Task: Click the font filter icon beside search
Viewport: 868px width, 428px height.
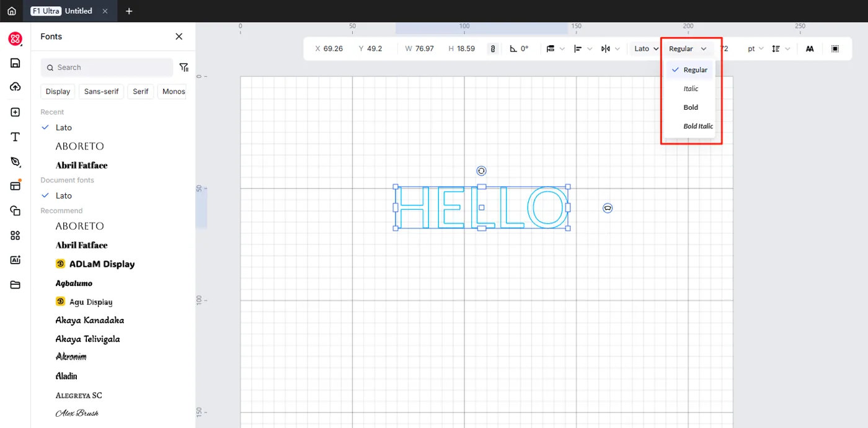Action: point(184,67)
